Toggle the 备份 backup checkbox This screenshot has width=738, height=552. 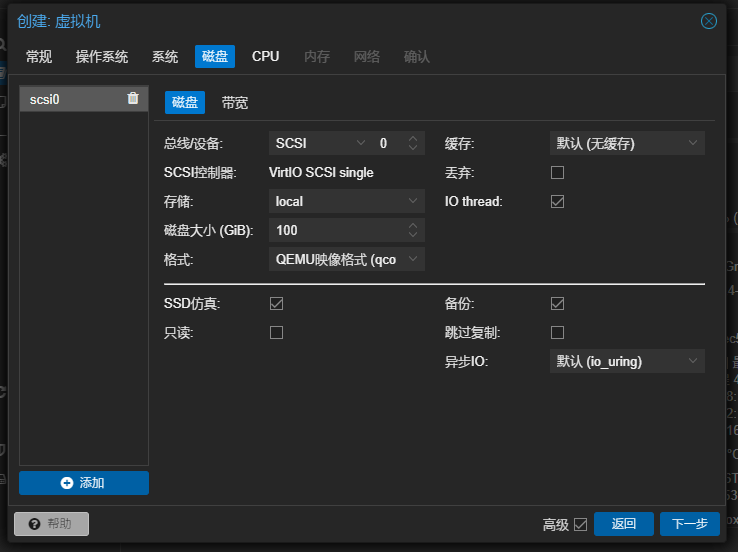tap(557, 304)
